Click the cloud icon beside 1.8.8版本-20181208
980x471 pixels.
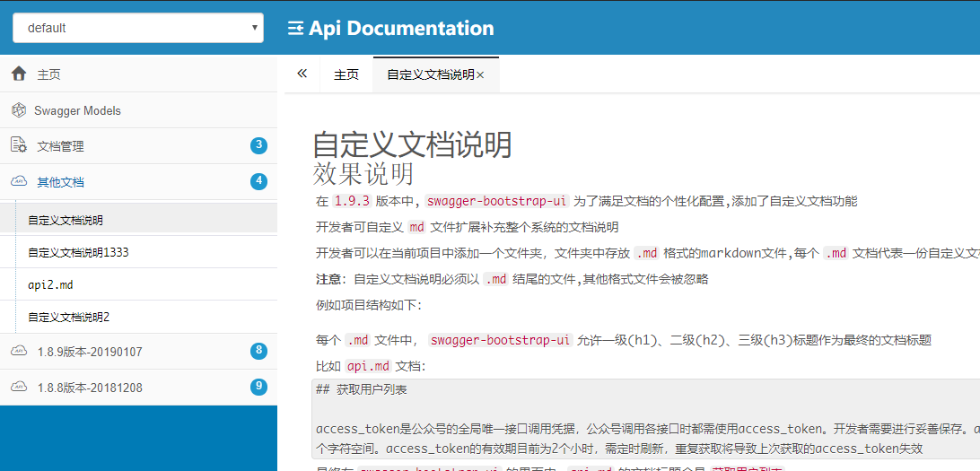[x=19, y=388]
